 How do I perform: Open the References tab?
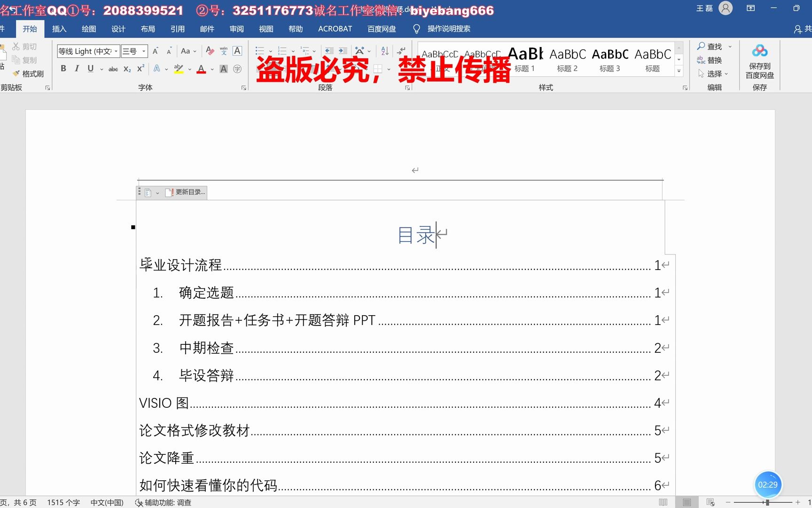178,29
